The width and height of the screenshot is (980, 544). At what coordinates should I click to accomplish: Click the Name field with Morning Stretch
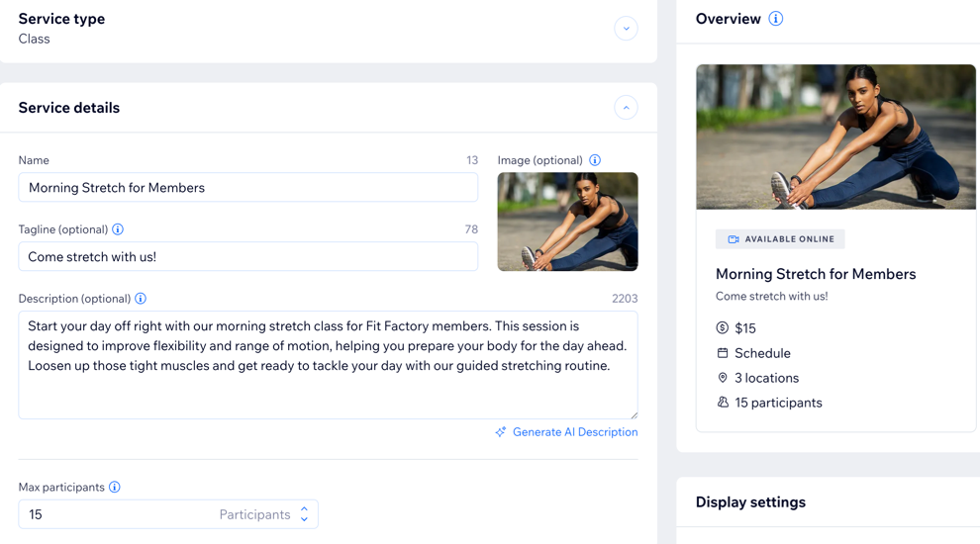[247, 188]
